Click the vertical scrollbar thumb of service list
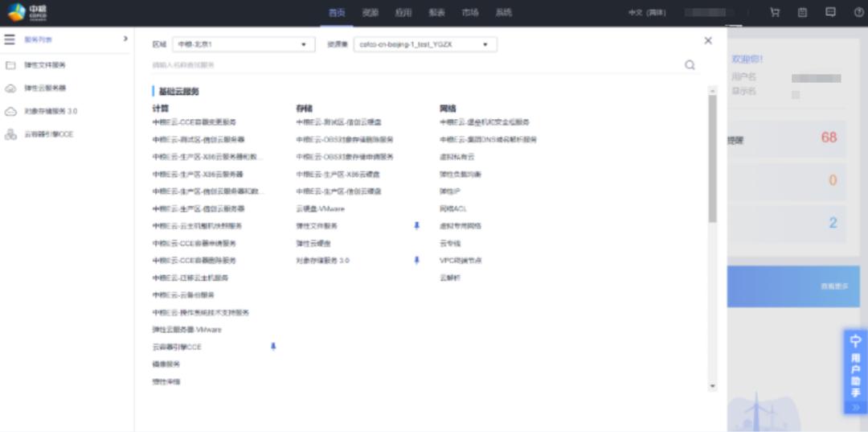Image resolution: width=868 pixels, height=432 pixels. tap(712, 158)
